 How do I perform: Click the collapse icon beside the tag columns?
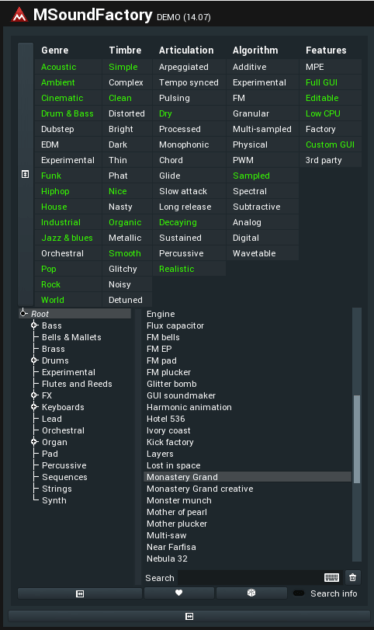click(x=25, y=174)
